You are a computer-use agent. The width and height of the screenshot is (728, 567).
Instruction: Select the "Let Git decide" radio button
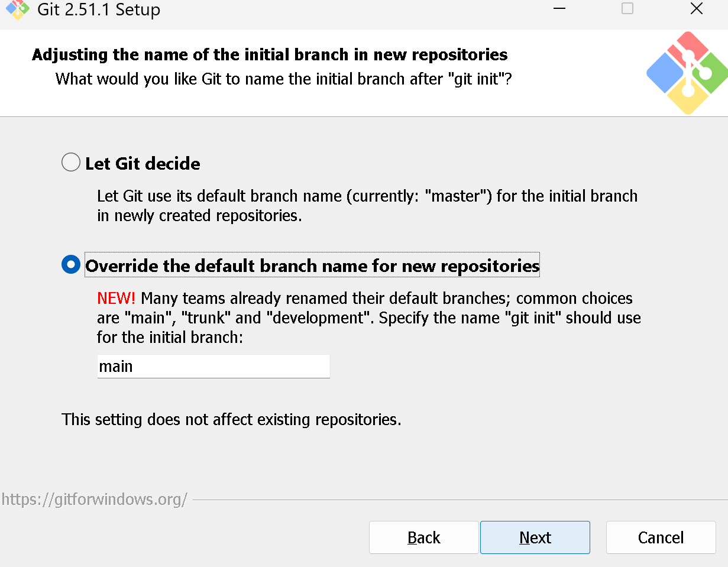[x=71, y=163]
